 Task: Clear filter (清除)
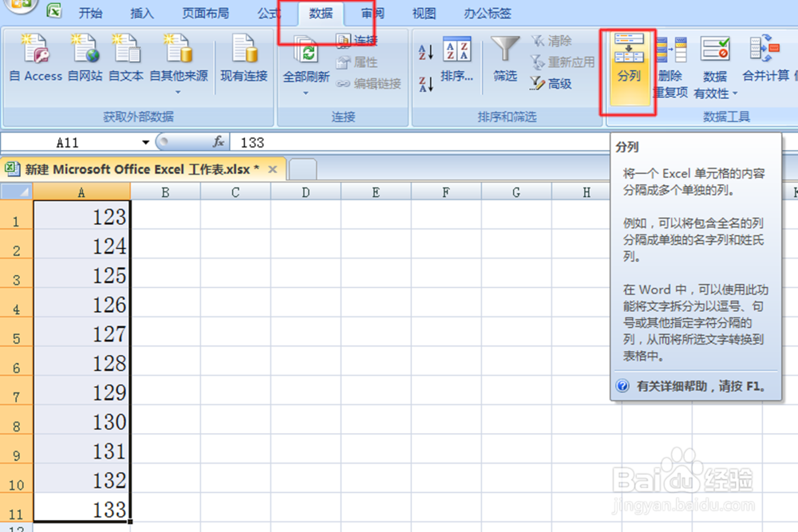(551, 41)
